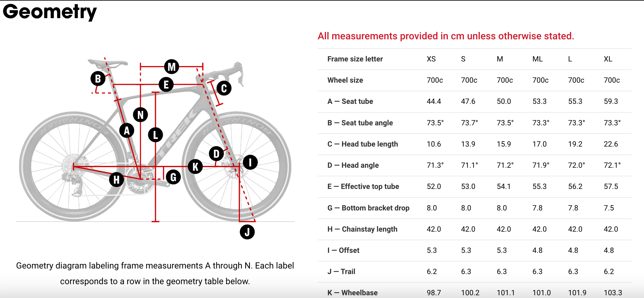The image size is (644, 298).
Task: Click the ML frame size column header
Action: 537,59
